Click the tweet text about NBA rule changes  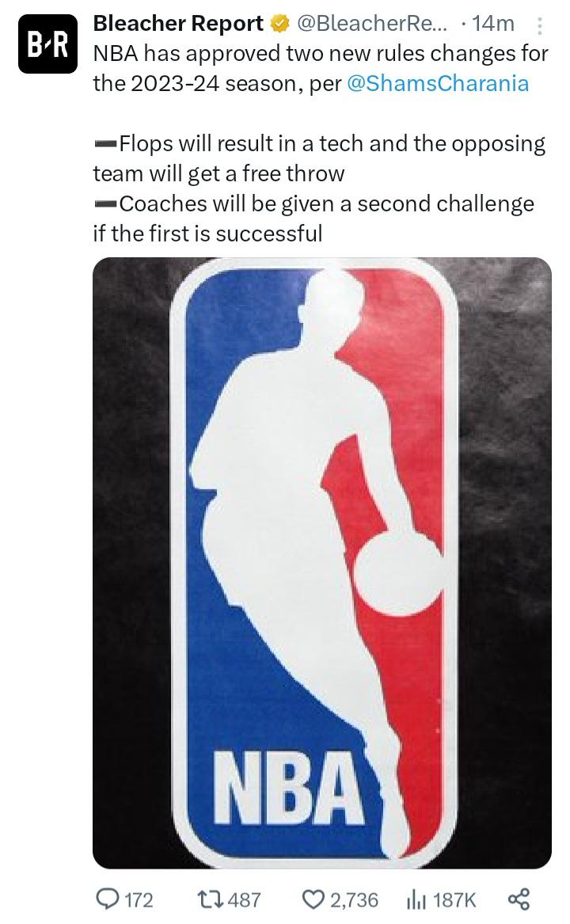tap(321, 68)
